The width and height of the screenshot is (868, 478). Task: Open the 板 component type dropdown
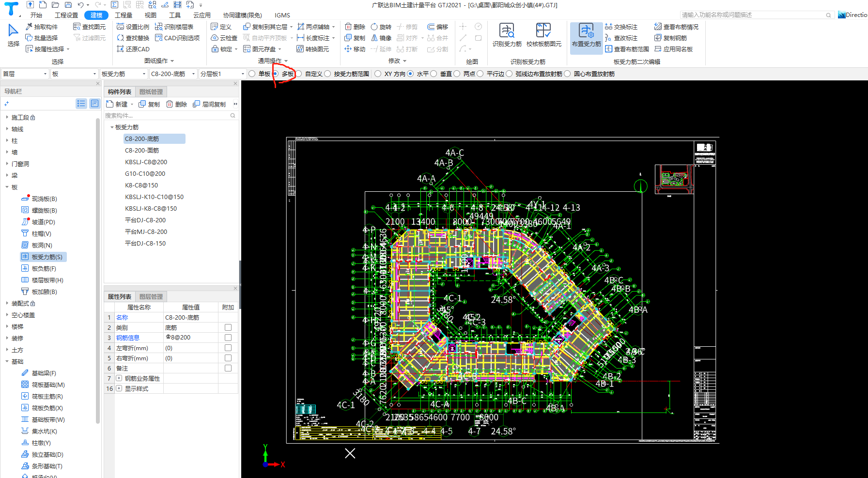coord(75,74)
